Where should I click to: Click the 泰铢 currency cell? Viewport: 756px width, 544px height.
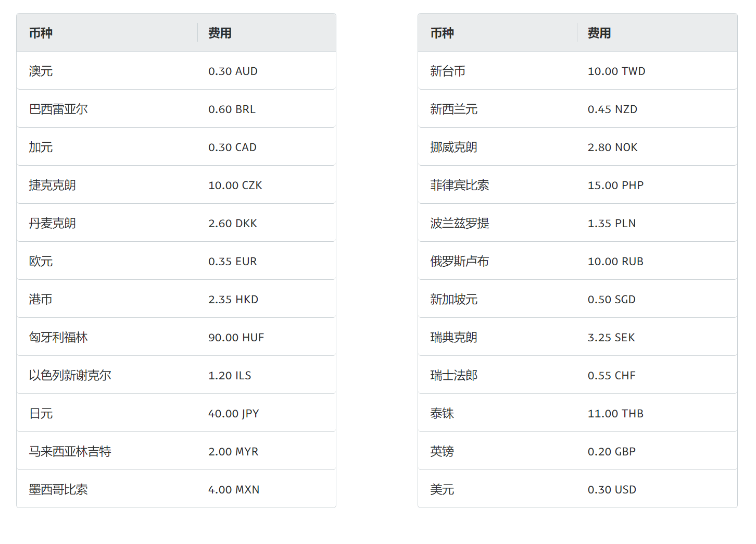[442, 413]
